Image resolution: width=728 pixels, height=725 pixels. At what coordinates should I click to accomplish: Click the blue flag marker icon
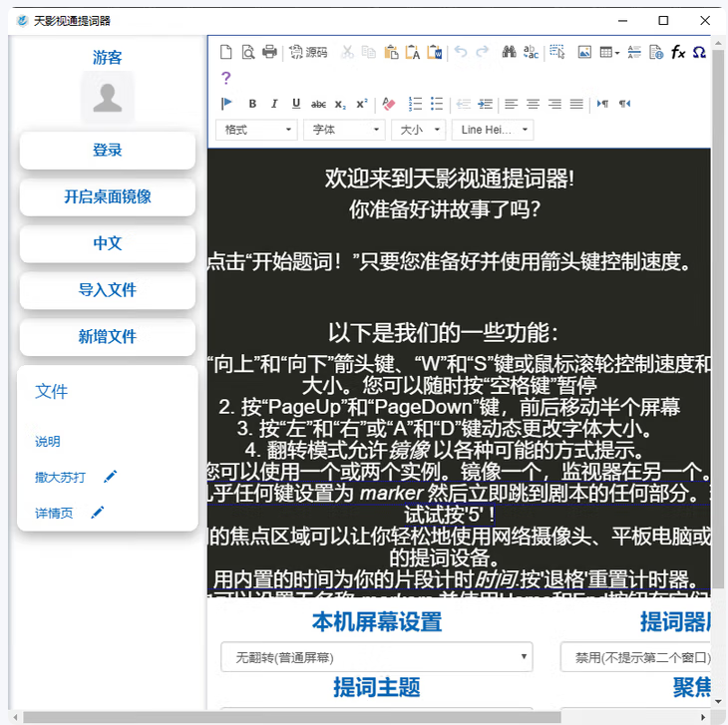point(226,103)
